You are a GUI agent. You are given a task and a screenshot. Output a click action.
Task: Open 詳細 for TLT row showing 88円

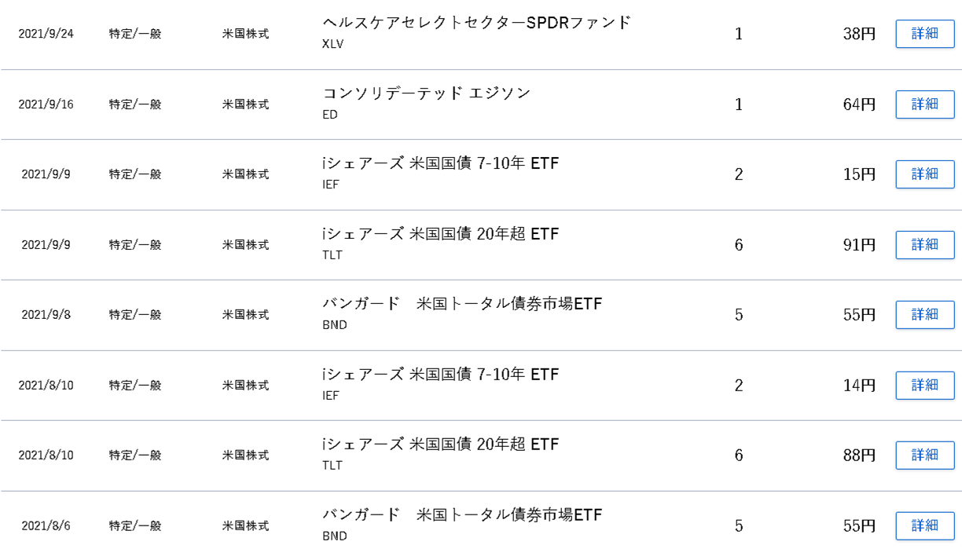924,456
